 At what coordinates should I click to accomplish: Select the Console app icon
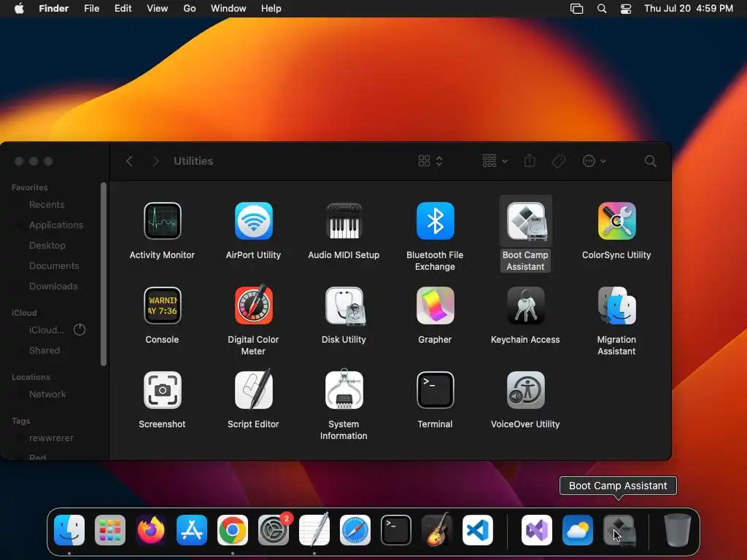163,306
